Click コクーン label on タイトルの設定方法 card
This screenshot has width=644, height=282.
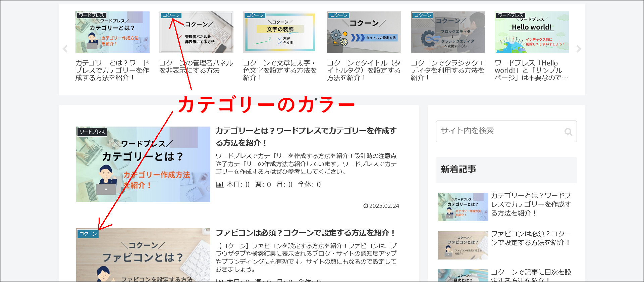(x=339, y=15)
